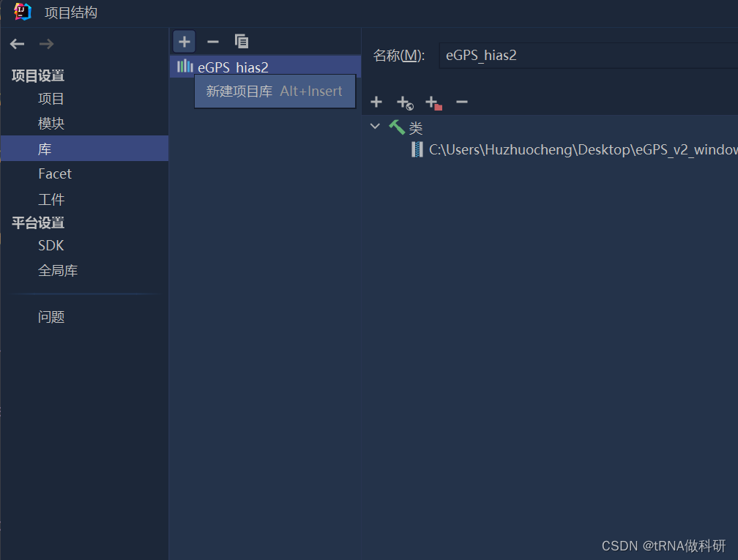Viewport: 738px width, 560px height.
Task: Collapse the 类 tree node
Action: [375, 127]
